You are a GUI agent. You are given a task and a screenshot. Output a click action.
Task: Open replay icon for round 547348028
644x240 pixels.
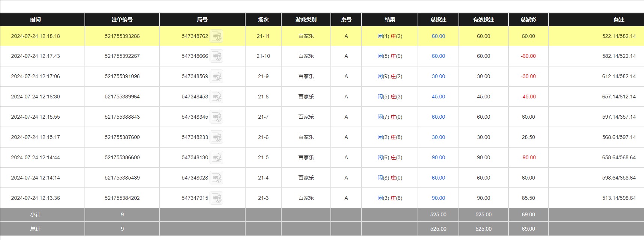(x=217, y=178)
